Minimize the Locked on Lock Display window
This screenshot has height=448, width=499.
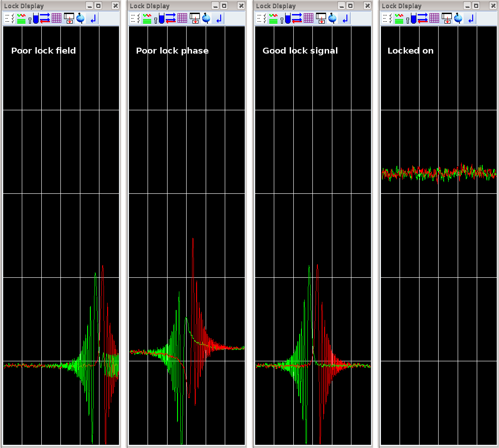pos(468,6)
